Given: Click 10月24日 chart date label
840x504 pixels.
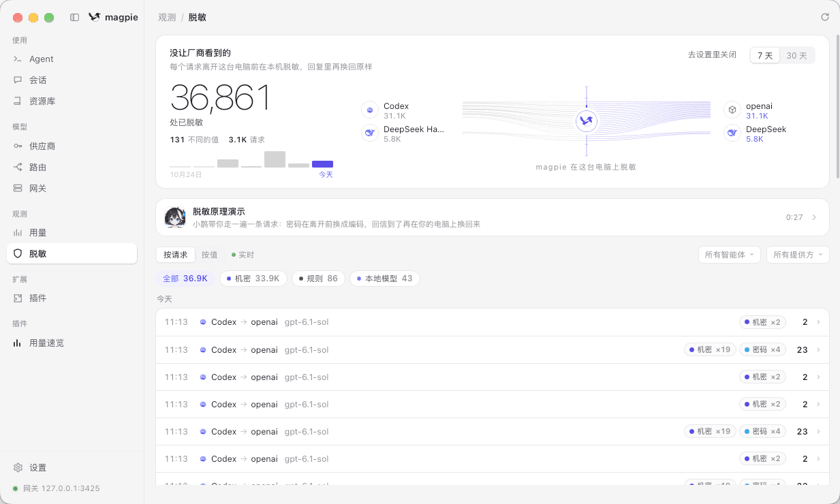Looking at the screenshot, I should [x=186, y=175].
